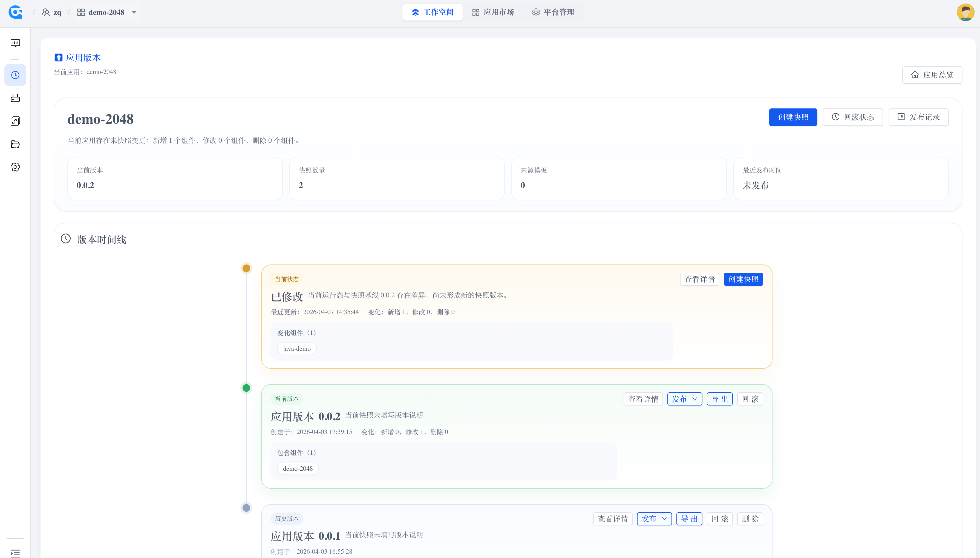980x558 pixels.
Task: Go to 应用总览 via the home button
Action: click(x=932, y=75)
